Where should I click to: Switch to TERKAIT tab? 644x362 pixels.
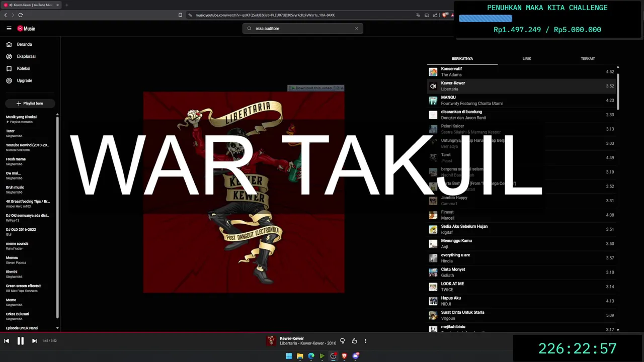(588, 59)
